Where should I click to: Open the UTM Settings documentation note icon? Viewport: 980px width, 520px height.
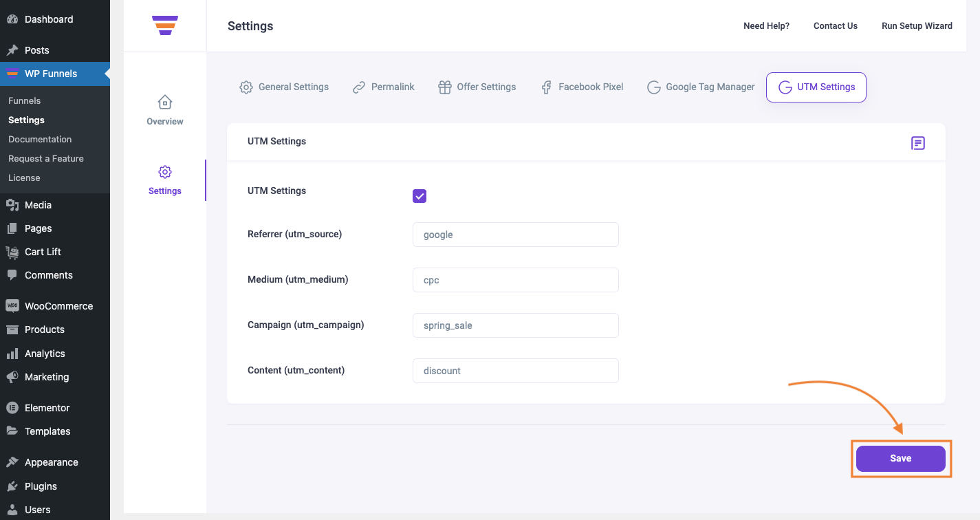[x=918, y=143]
